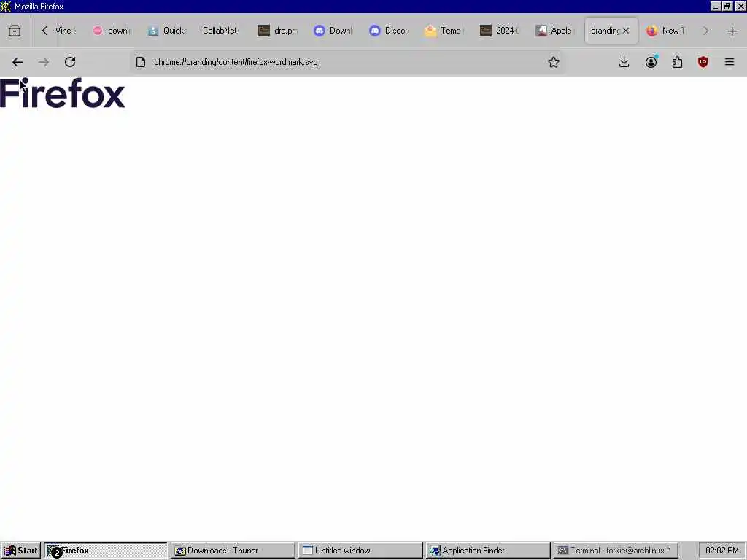Minimize the Mozilla Firefox window
This screenshot has height=560, width=747.
[716, 6]
